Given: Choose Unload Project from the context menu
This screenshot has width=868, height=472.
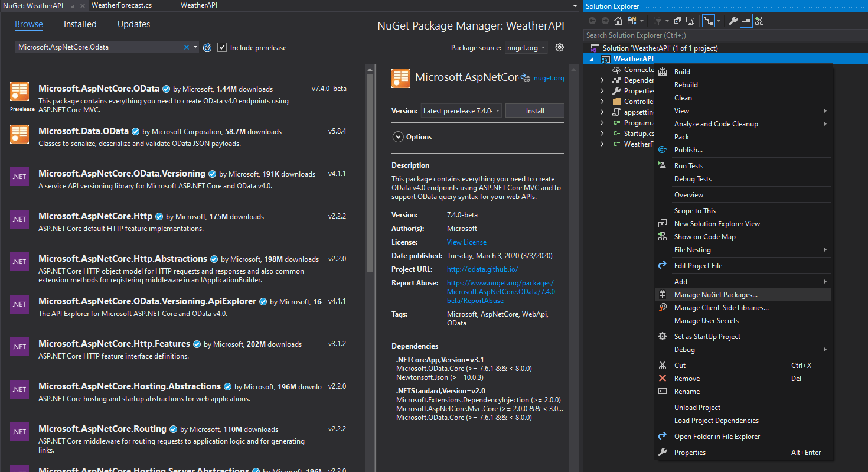Looking at the screenshot, I should point(743,407).
